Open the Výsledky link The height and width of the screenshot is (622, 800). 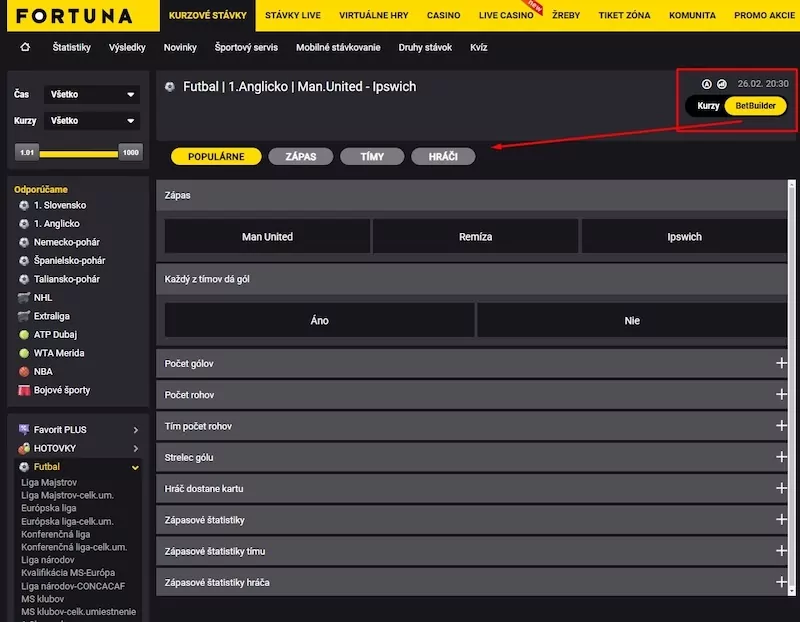click(x=127, y=47)
